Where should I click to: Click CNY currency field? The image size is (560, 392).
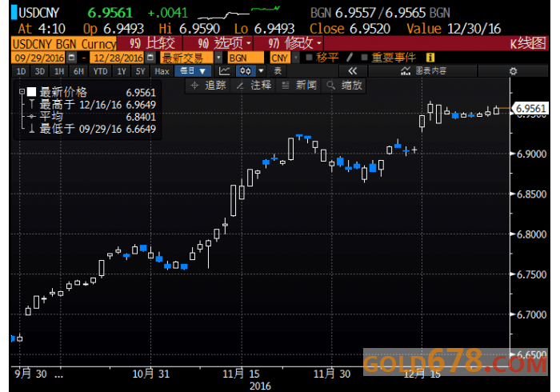(x=280, y=58)
